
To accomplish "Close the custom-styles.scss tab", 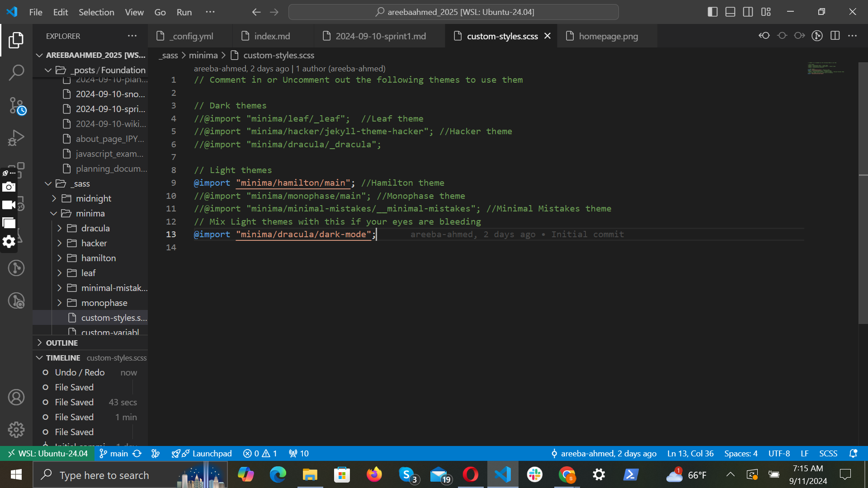I will coord(547,36).
